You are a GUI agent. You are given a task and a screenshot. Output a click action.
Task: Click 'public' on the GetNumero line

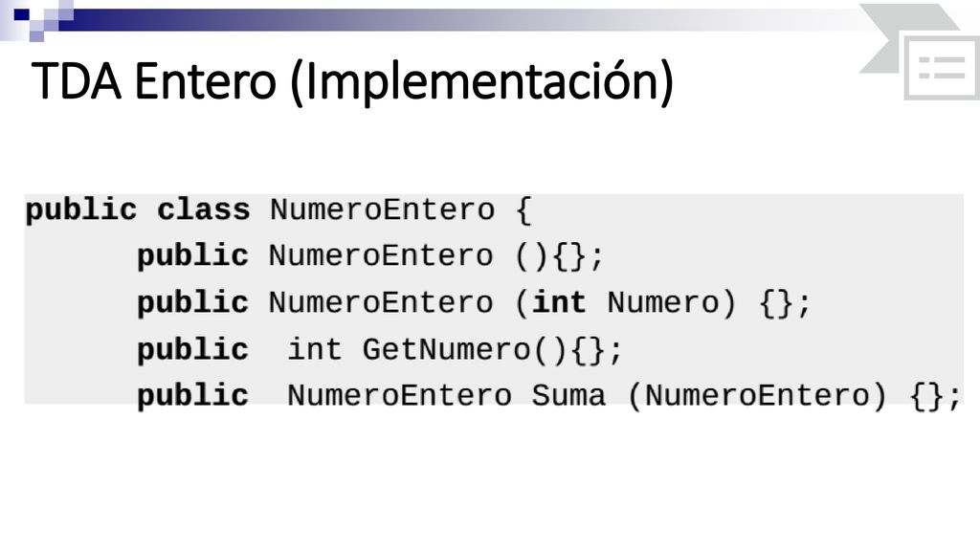pyautogui.click(x=192, y=350)
